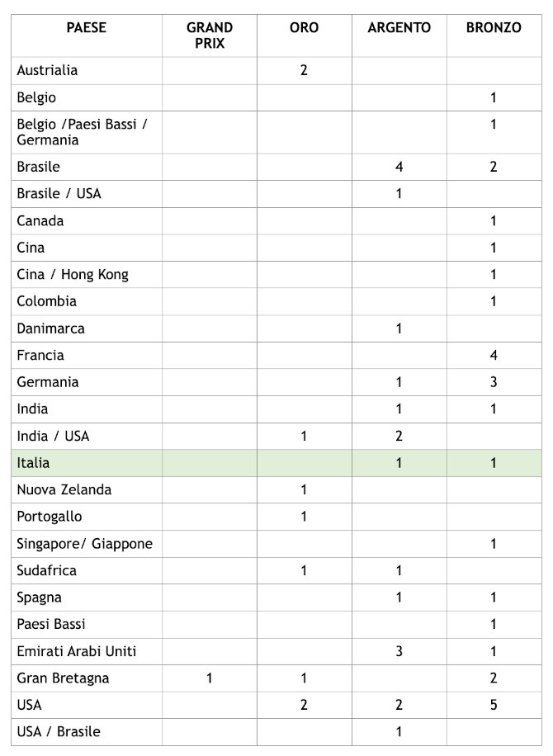Select the USA / Brasile row label
The height and width of the screenshot is (756, 553).
pyautogui.click(x=59, y=732)
